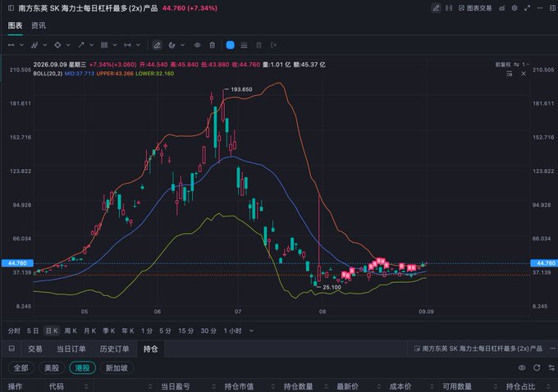Expand magnet tool dropdown arrow
This screenshot has height=392, width=558.
click(182, 45)
